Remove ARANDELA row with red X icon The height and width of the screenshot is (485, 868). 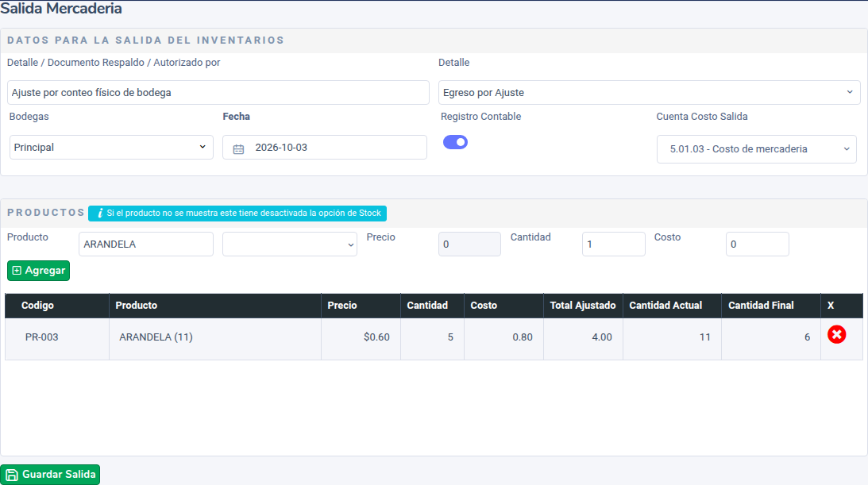coord(836,334)
